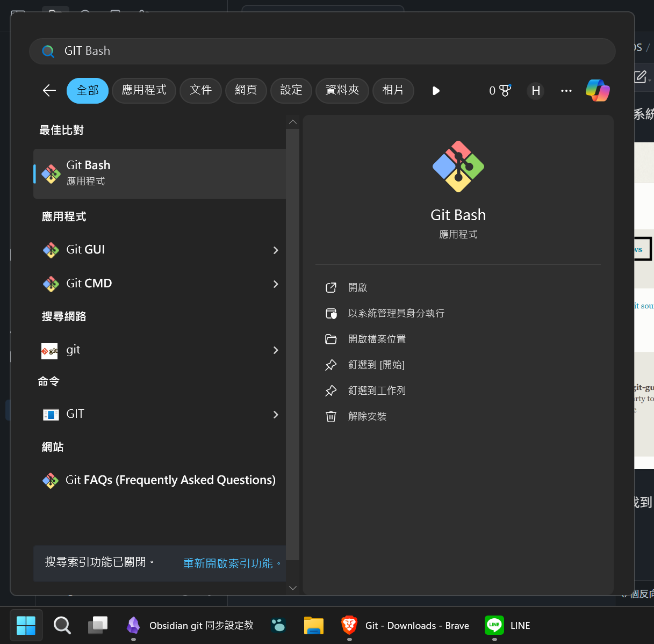This screenshot has width=654, height=644.
Task: Open git web search result
Action: (x=160, y=350)
